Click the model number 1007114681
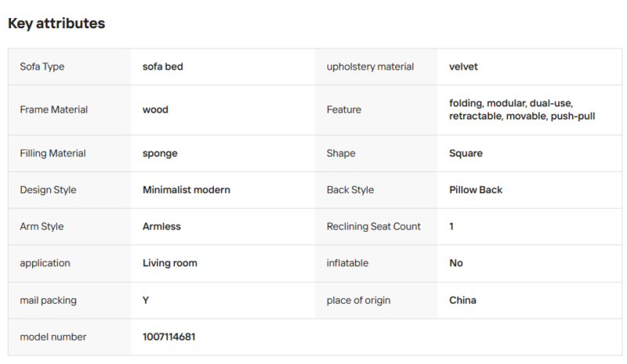627x364 pixels. pos(169,337)
